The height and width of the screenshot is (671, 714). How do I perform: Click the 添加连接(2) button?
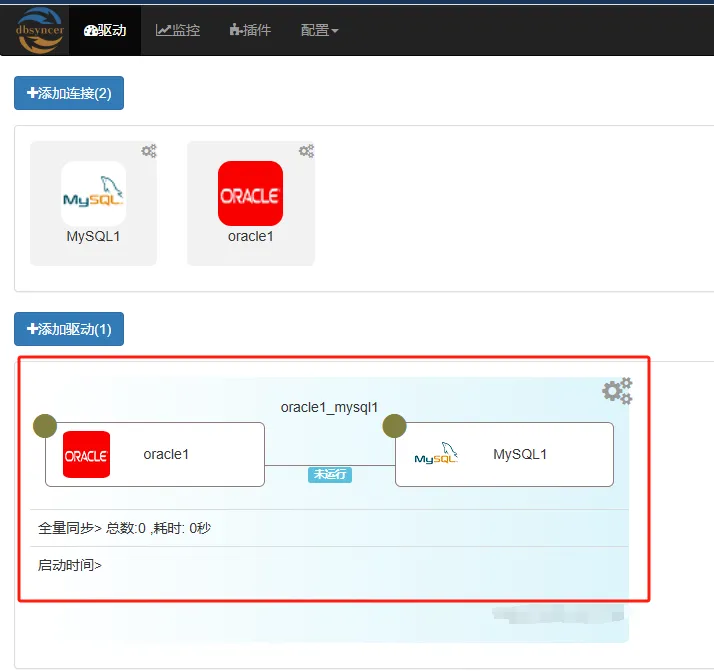pos(69,93)
